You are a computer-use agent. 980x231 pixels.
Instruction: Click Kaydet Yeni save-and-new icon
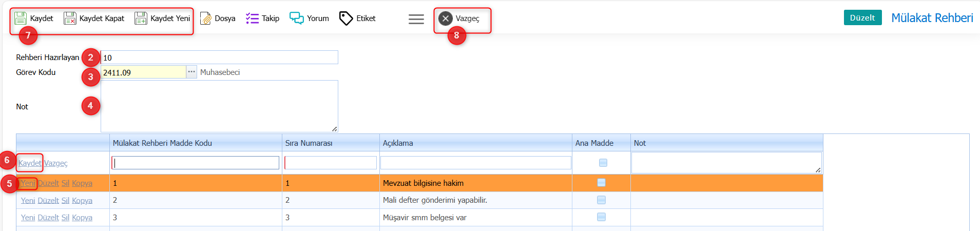pyautogui.click(x=141, y=18)
